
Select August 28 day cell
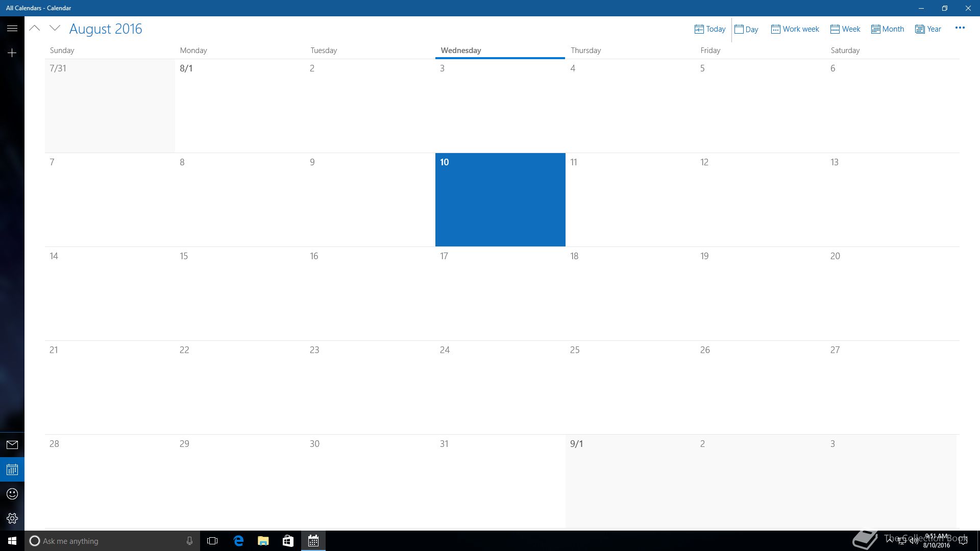[x=110, y=481]
